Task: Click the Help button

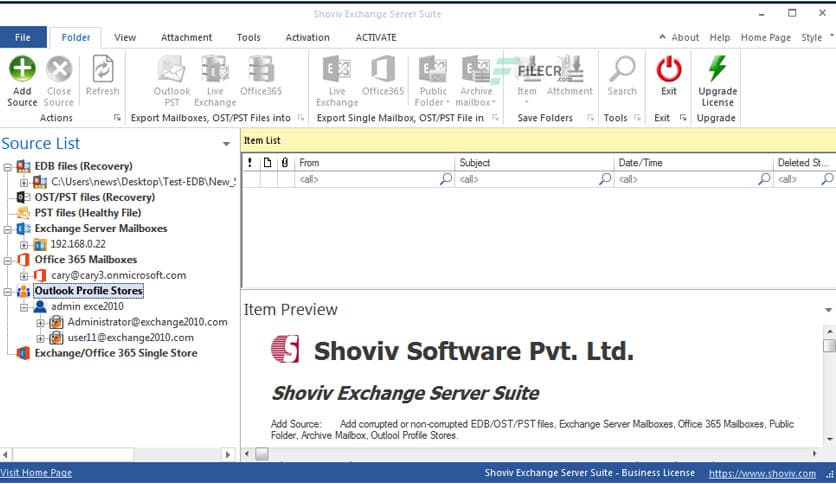Action: click(x=719, y=37)
